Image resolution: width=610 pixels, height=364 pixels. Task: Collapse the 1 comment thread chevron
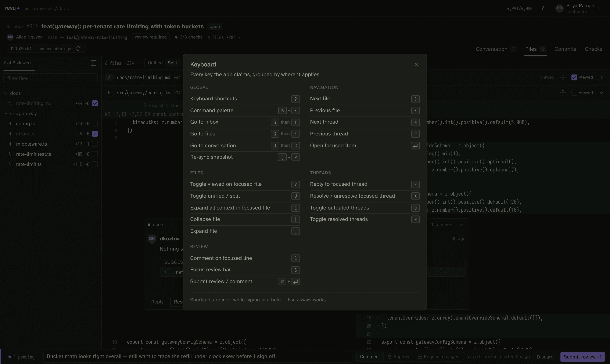[461, 225]
